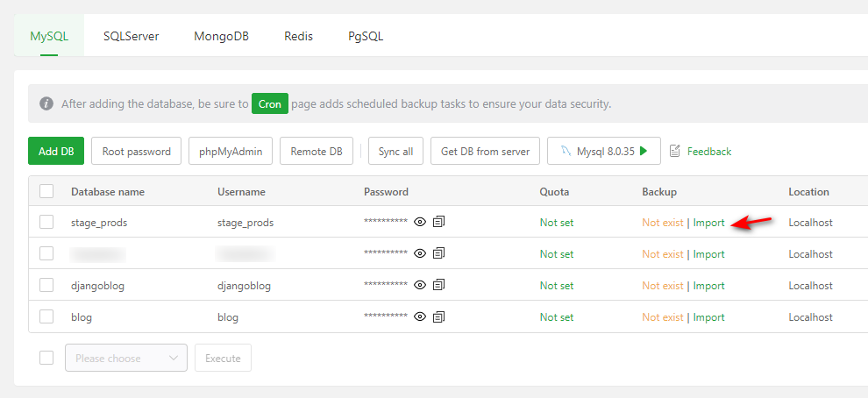Go to the Cron page link

270,103
